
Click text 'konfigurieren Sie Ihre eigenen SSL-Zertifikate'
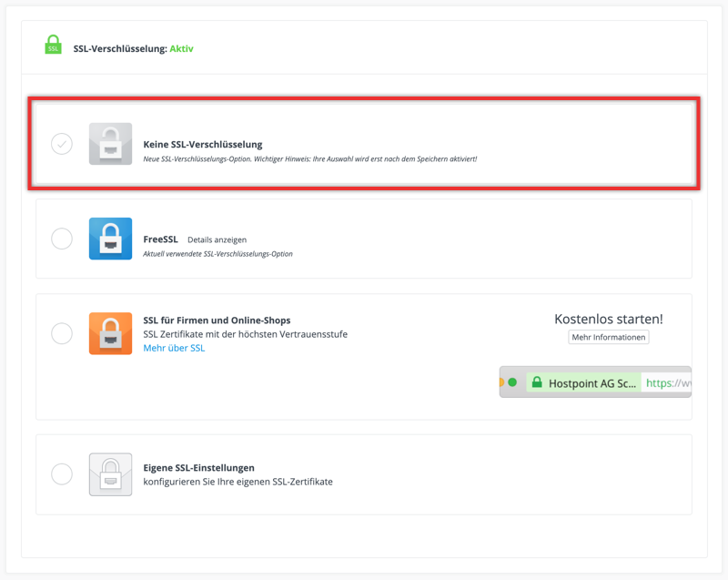tap(238, 482)
